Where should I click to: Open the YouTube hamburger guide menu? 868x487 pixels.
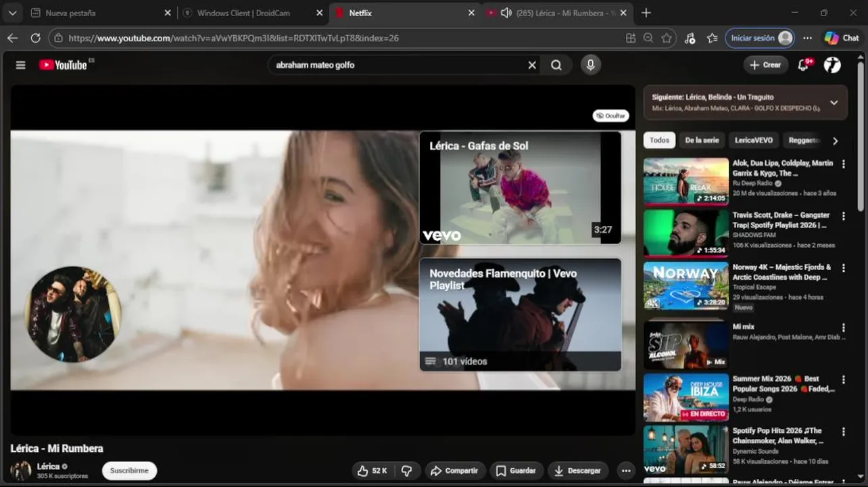point(20,65)
